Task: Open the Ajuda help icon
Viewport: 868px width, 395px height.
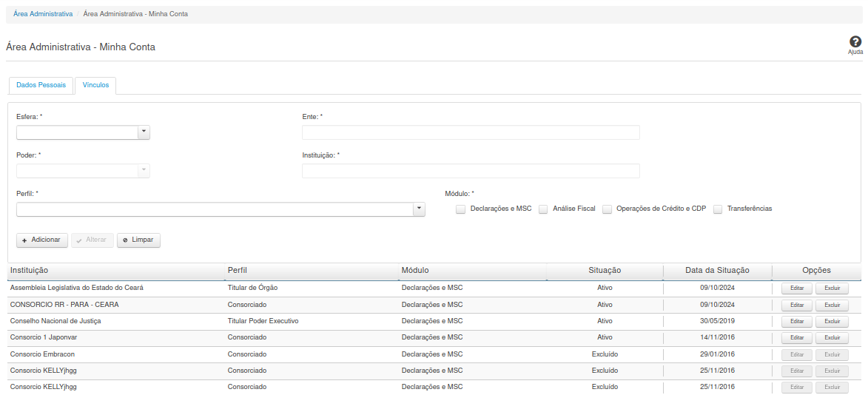Action: [855, 43]
